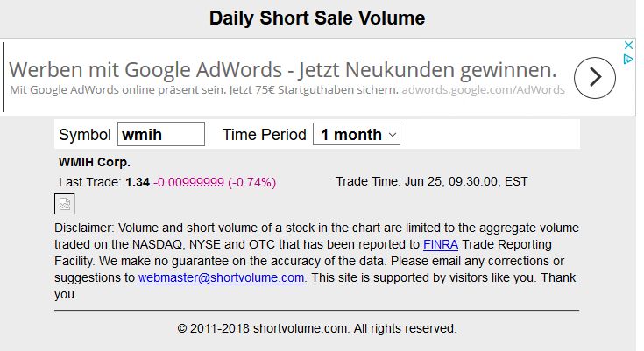Click the Symbol label
The image size is (644, 351).
coord(85,135)
